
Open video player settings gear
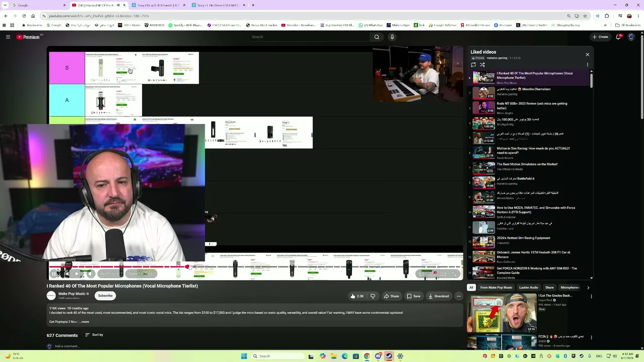coord(433,274)
